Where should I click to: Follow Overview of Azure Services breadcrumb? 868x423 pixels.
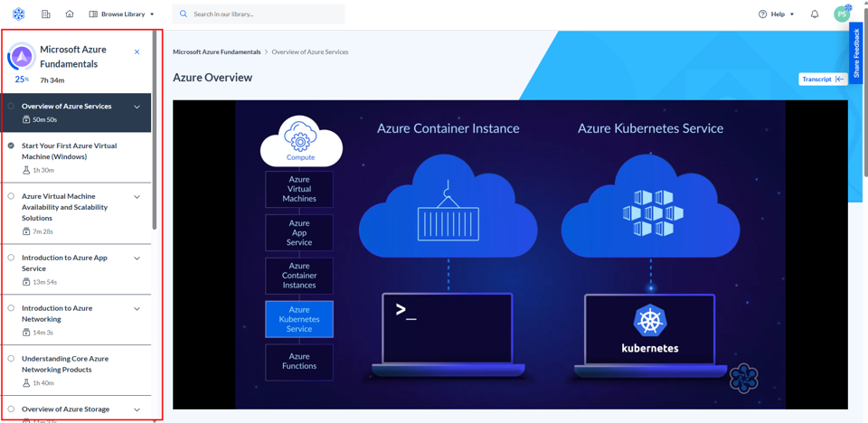[310, 52]
